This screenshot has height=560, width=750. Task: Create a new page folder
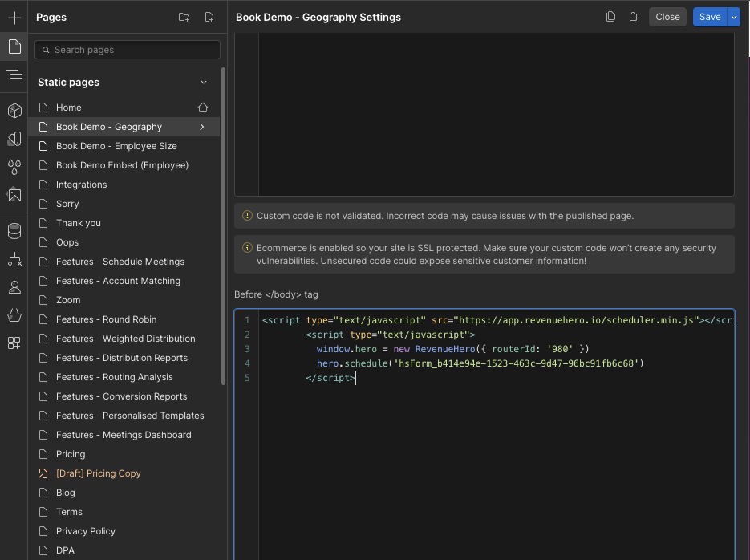(x=184, y=17)
